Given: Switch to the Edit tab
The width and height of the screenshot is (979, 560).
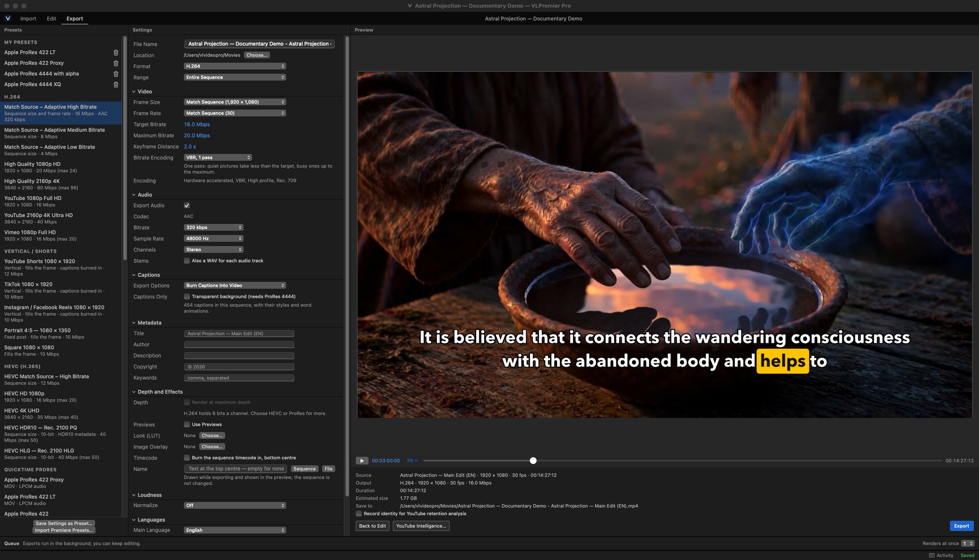Looking at the screenshot, I should click(x=51, y=18).
